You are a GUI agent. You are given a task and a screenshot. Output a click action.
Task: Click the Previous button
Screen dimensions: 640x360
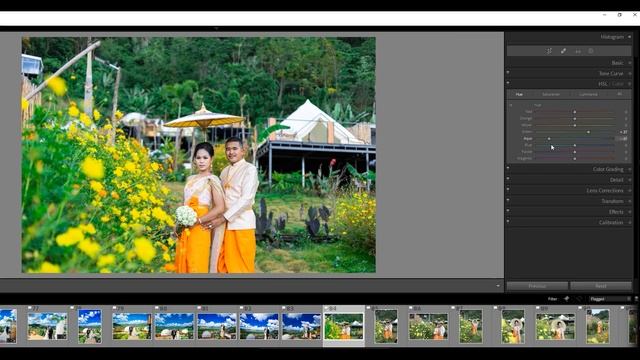coord(537,286)
